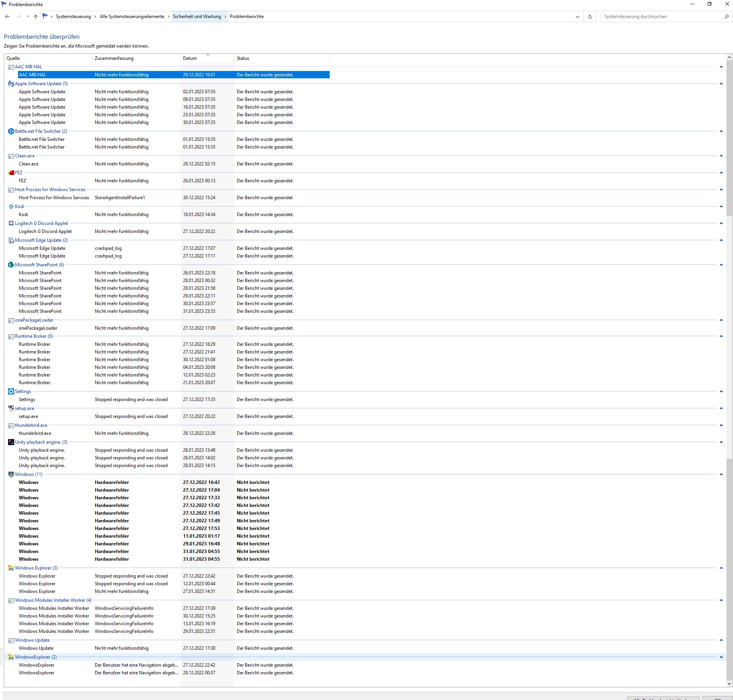Collapse the Windows Modules Installer Worker group
This screenshot has height=700, width=733.
[721, 600]
